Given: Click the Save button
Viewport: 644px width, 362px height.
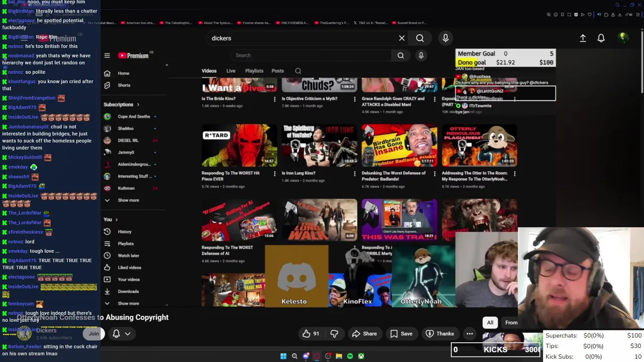Looking at the screenshot, I should (x=401, y=334).
